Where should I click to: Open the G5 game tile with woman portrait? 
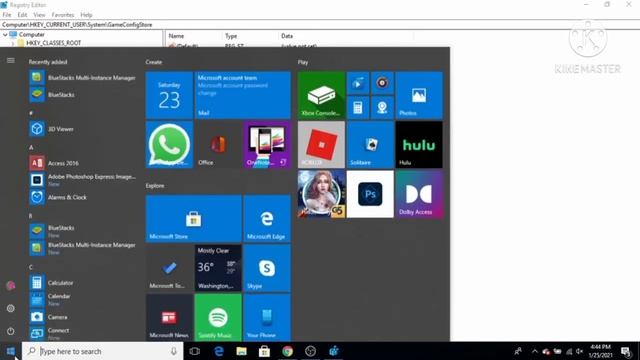[321, 194]
